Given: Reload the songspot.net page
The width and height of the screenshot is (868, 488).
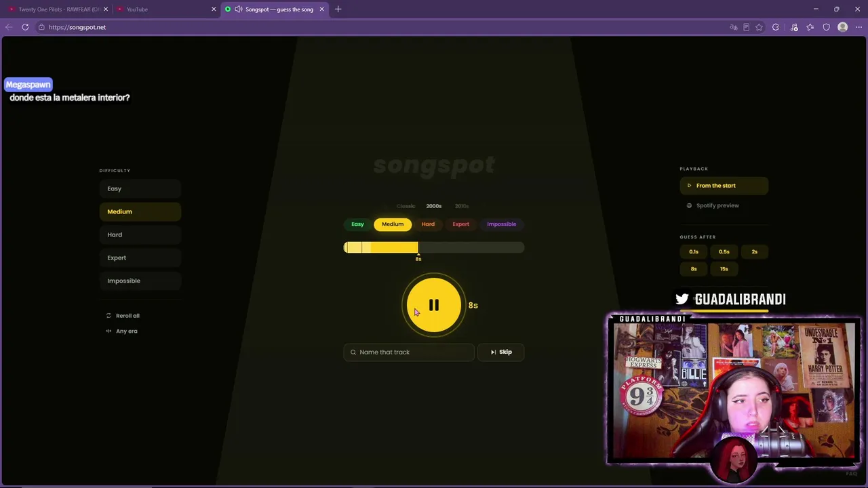Looking at the screenshot, I should click(x=25, y=27).
